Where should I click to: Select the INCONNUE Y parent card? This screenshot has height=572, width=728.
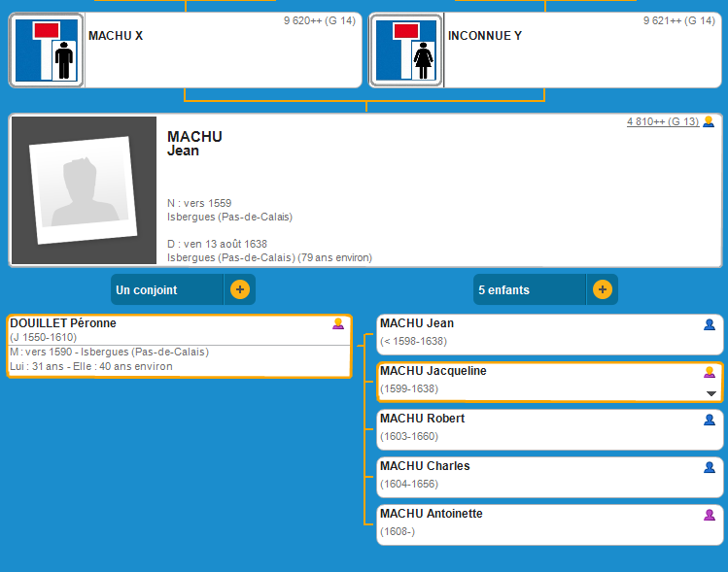tap(581, 50)
